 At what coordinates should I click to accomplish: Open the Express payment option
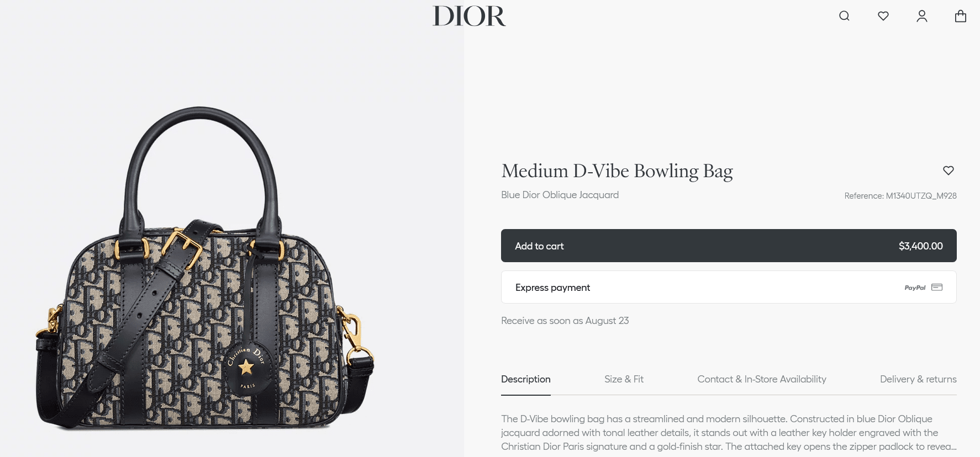point(729,287)
